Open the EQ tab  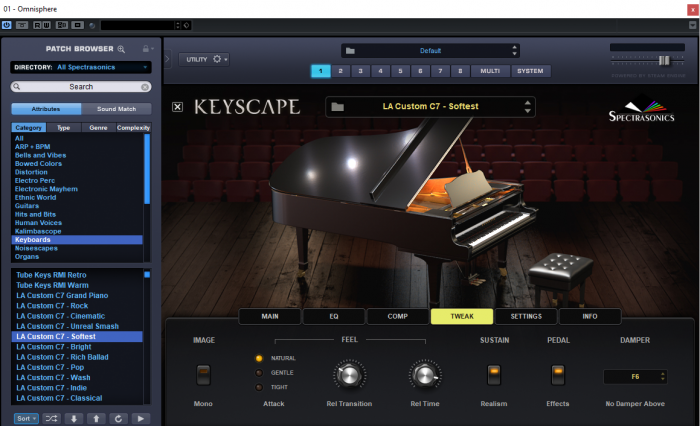point(334,316)
